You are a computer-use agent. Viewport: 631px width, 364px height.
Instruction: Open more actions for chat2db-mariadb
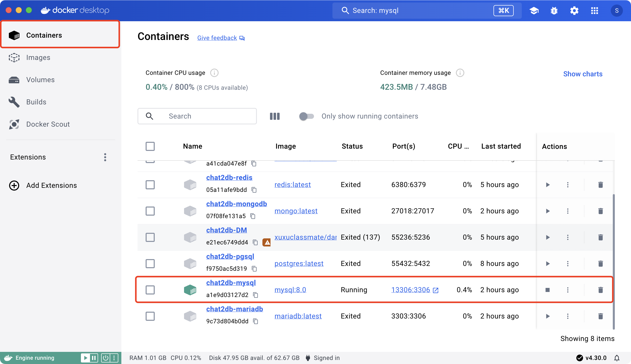pos(568,316)
